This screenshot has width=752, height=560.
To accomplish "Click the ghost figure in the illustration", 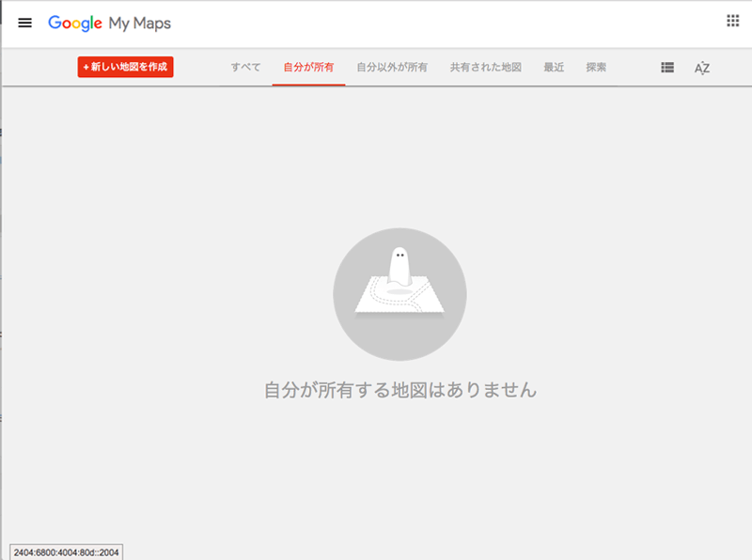I will coord(399,266).
